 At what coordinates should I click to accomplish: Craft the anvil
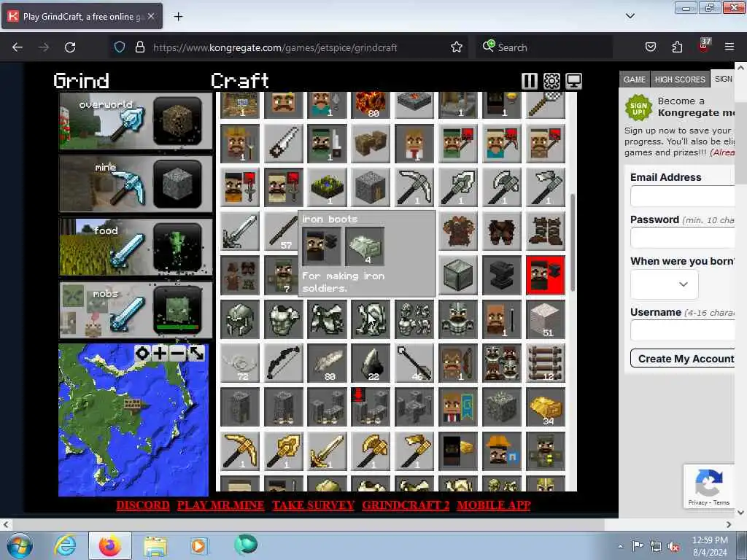(502, 275)
